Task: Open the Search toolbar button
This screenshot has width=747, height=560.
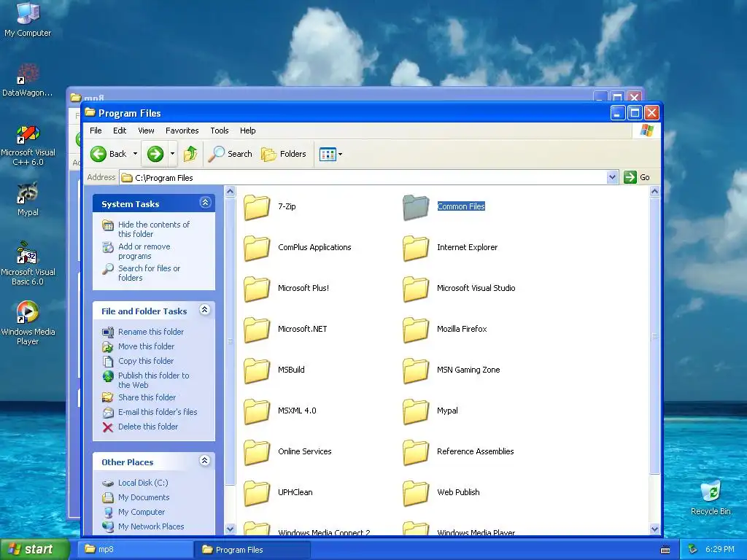Action: click(x=230, y=154)
